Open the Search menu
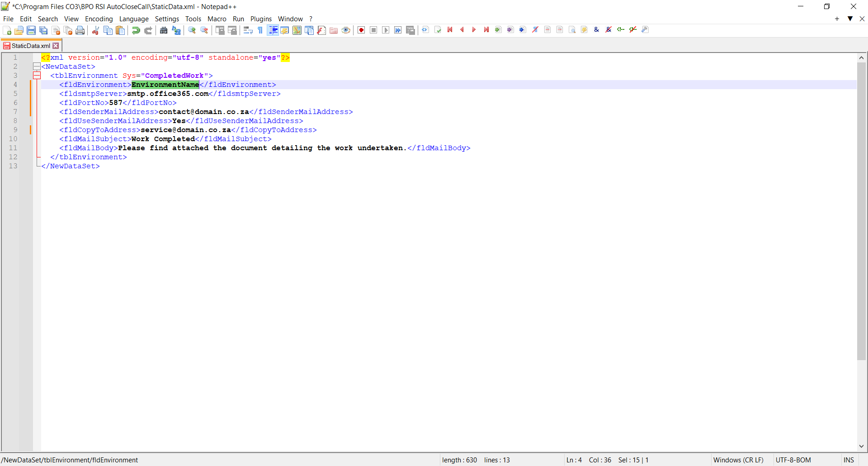868x466 pixels. pos(48,19)
